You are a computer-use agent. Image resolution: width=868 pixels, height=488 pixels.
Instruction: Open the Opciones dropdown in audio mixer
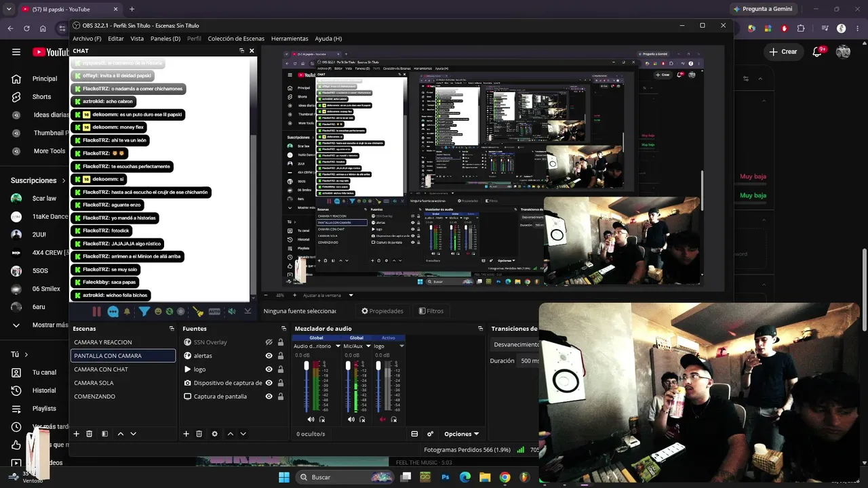coord(462,434)
